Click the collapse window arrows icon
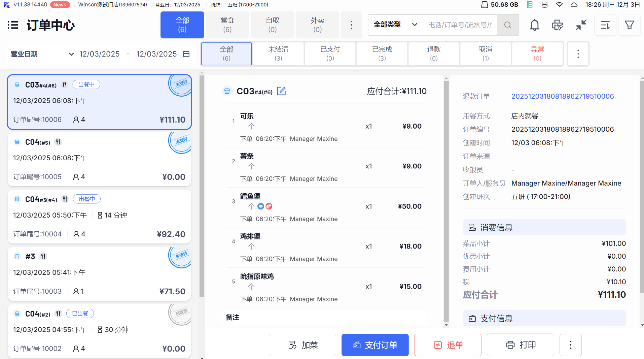 [581, 25]
